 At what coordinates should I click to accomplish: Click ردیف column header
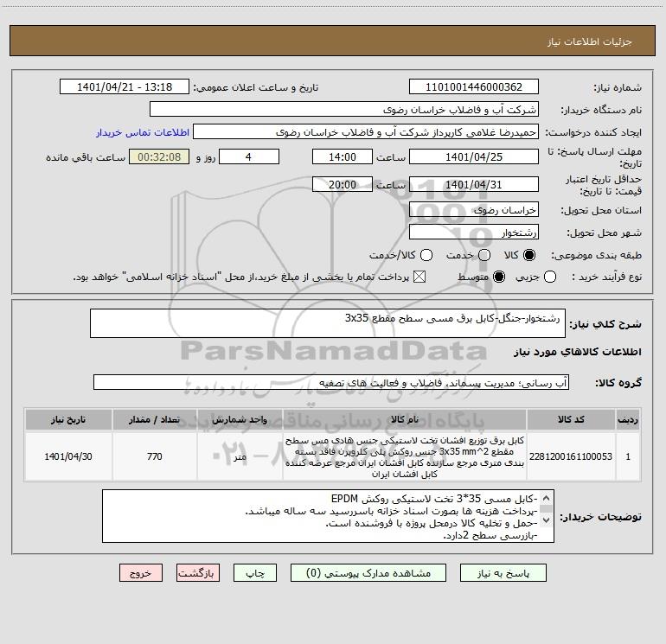point(628,419)
